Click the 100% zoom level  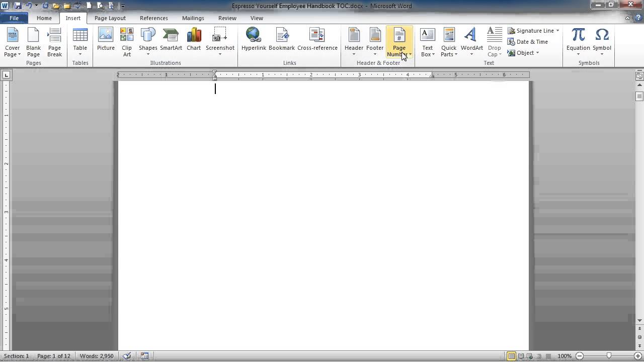pyautogui.click(x=565, y=356)
